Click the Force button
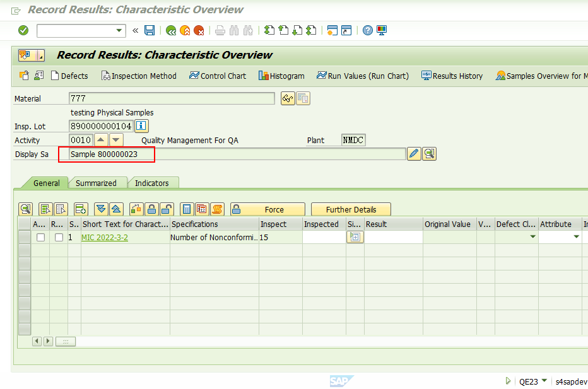The image size is (588, 389). (x=268, y=209)
